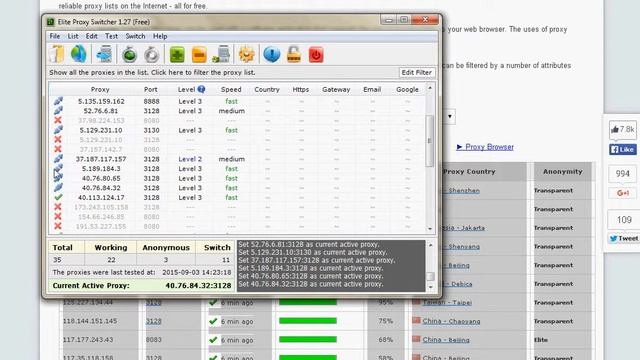Click the orange padlock toolbar icon

coord(294,54)
